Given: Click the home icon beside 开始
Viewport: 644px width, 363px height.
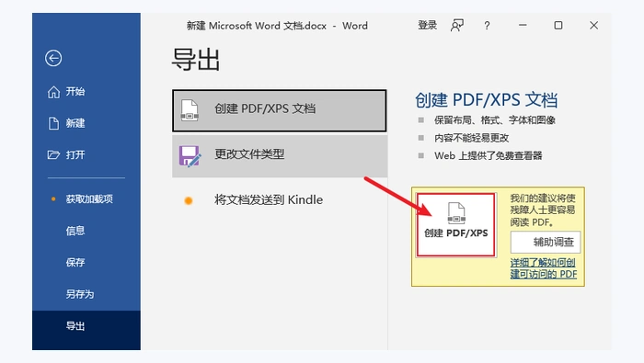Looking at the screenshot, I should pyautogui.click(x=53, y=92).
